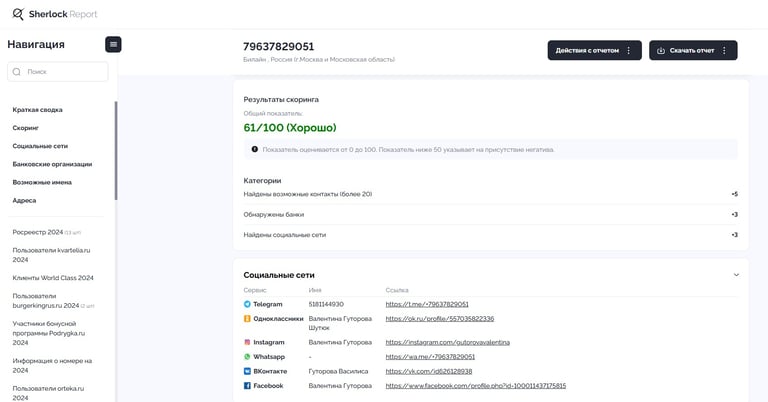Viewport: 768px width, 402px height.
Task: Collapse the Социальные сети section chevron
Action: [x=736, y=275]
